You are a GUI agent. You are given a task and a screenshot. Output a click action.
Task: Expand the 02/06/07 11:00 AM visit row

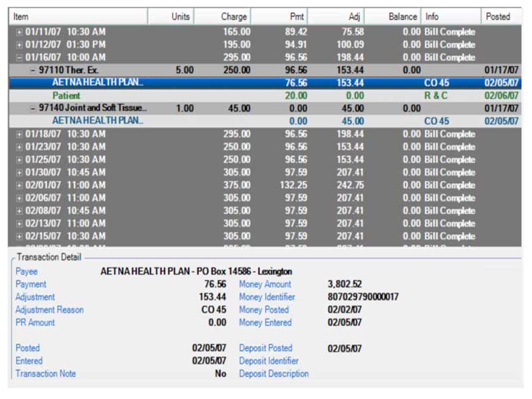pyautogui.click(x=19, y=198)
